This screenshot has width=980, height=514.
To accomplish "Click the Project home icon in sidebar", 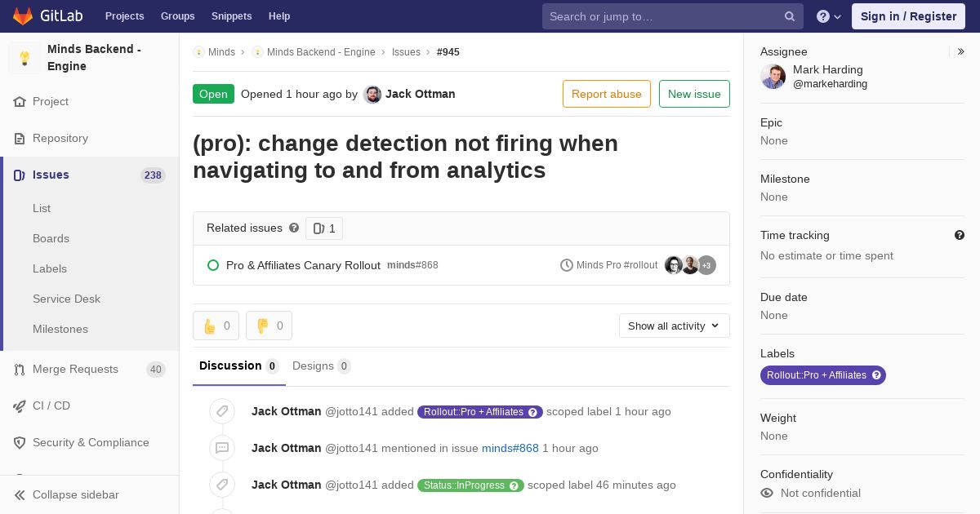I will (x=20, y=102).
